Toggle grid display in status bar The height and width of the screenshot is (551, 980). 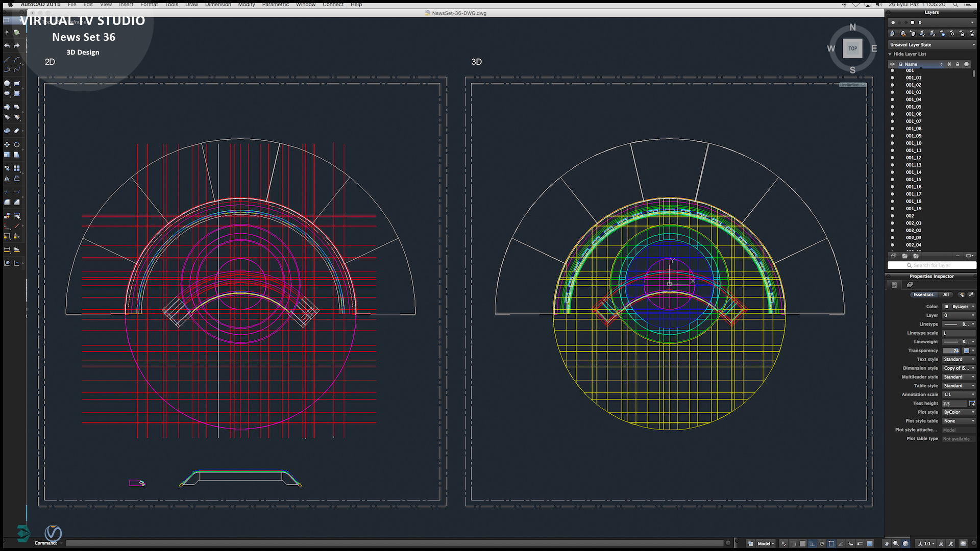tap(802, 543)
